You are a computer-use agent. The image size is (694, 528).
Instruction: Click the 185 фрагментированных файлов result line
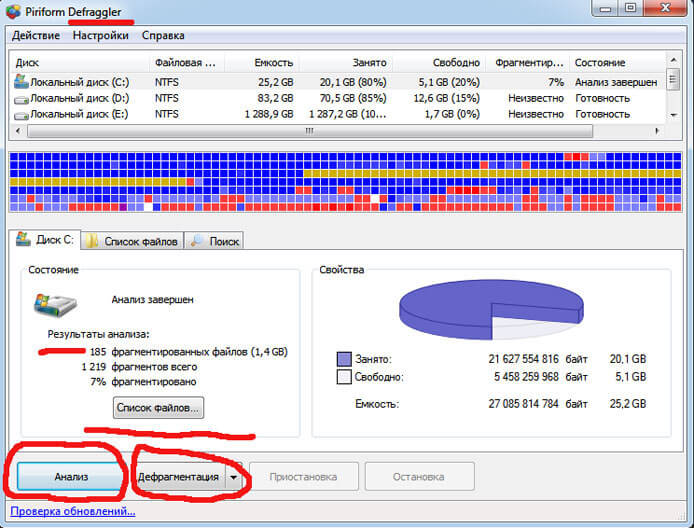(x=189, y=352)
